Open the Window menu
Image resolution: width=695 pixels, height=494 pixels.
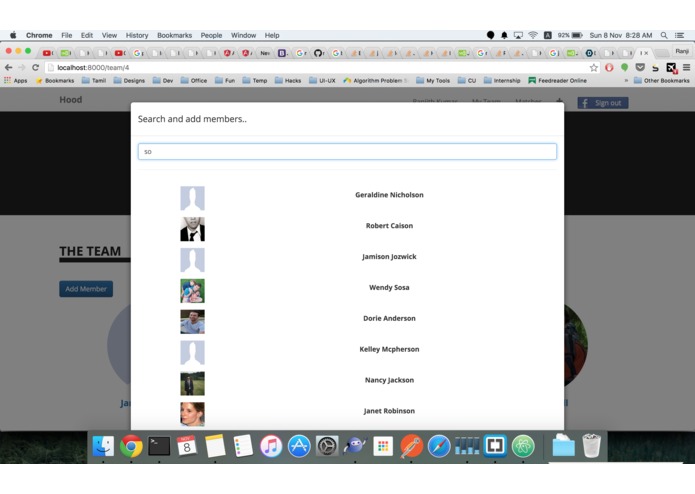243,35
